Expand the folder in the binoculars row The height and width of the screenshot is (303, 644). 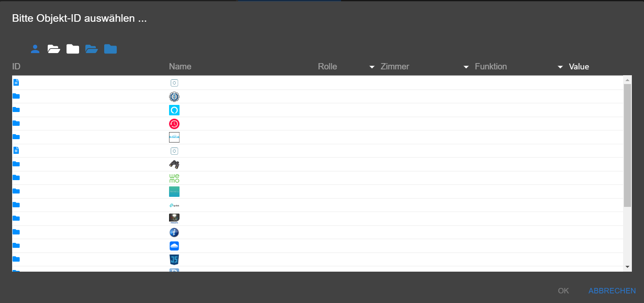16,164
